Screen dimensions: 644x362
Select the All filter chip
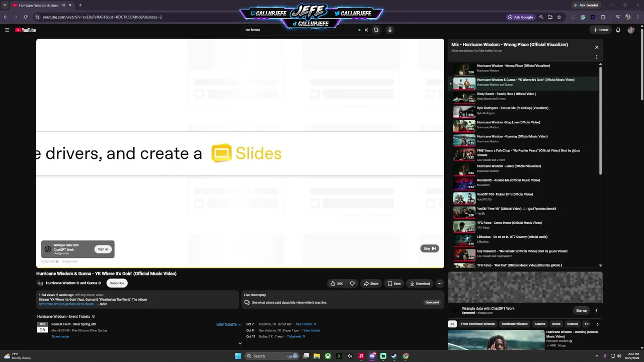point(452,324)
